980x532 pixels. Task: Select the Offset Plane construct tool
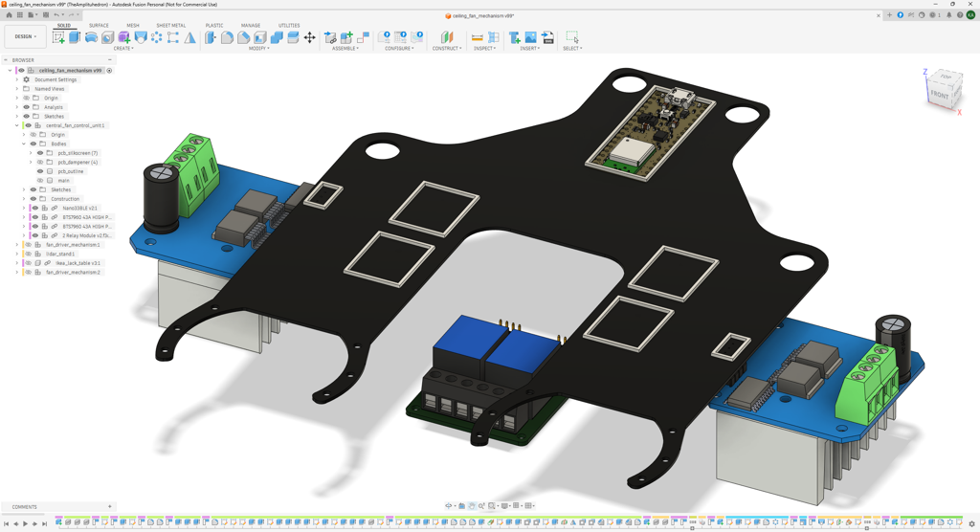[x=447, y=37]
